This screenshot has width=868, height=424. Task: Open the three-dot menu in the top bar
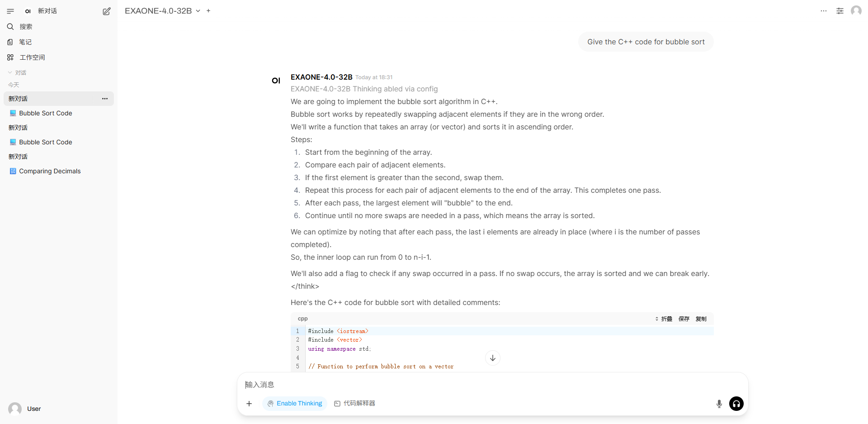tap(824, 11)
